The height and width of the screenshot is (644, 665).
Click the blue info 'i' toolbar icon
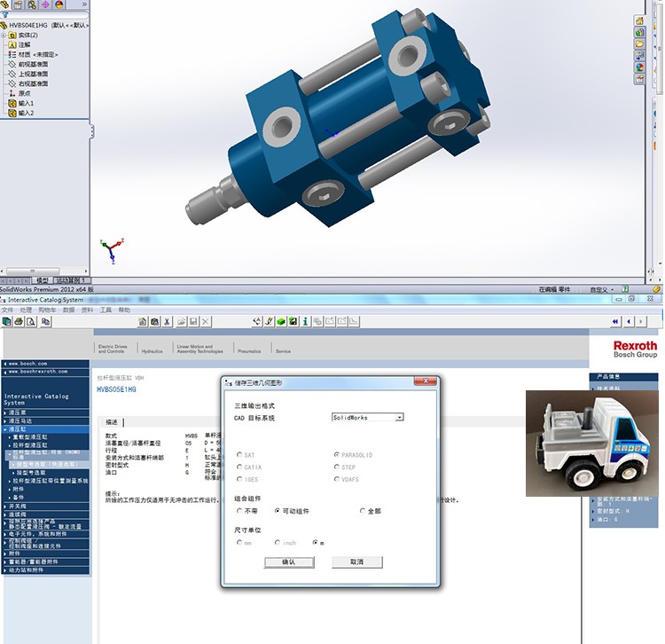[x=305, y=322]
